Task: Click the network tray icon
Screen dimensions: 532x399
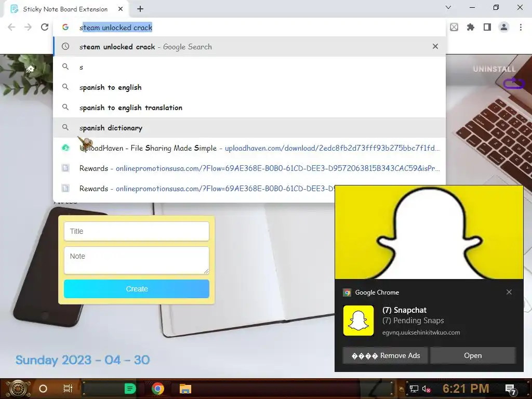Action: (x=414, y=389)
